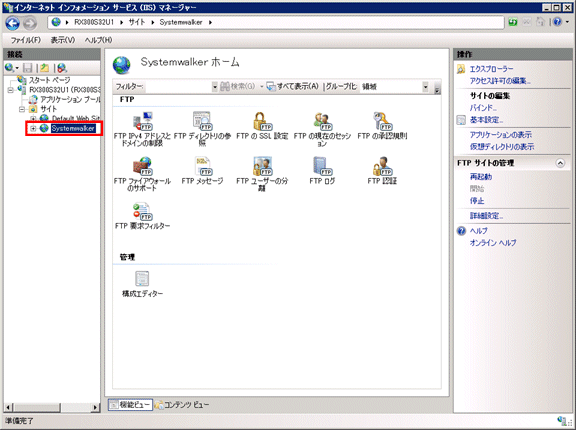Click the オンライン ヘルプ link
Screen dimensions: 576x430
point(493,243)
